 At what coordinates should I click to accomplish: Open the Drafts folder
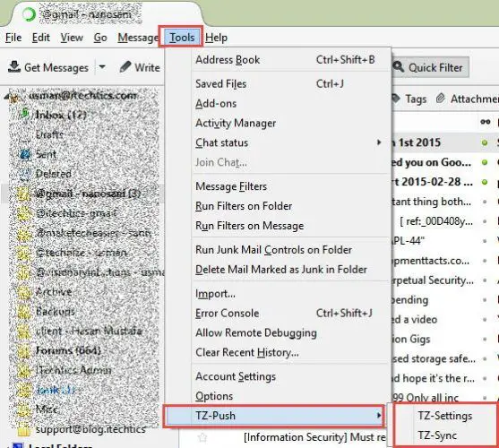pos(49,134)
